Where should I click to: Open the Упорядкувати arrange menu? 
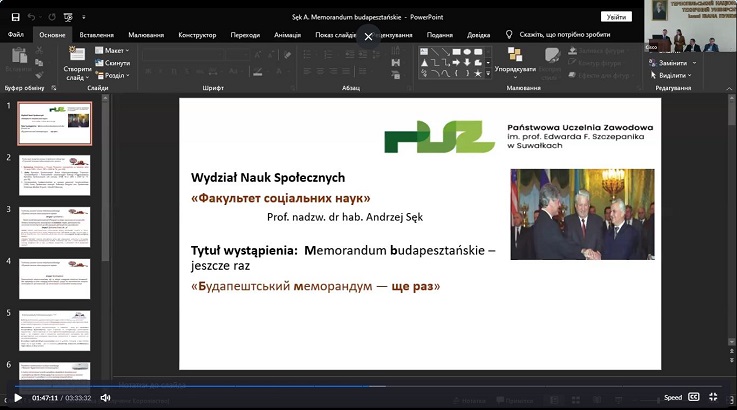pyautogui.click(x=515, y=61)
